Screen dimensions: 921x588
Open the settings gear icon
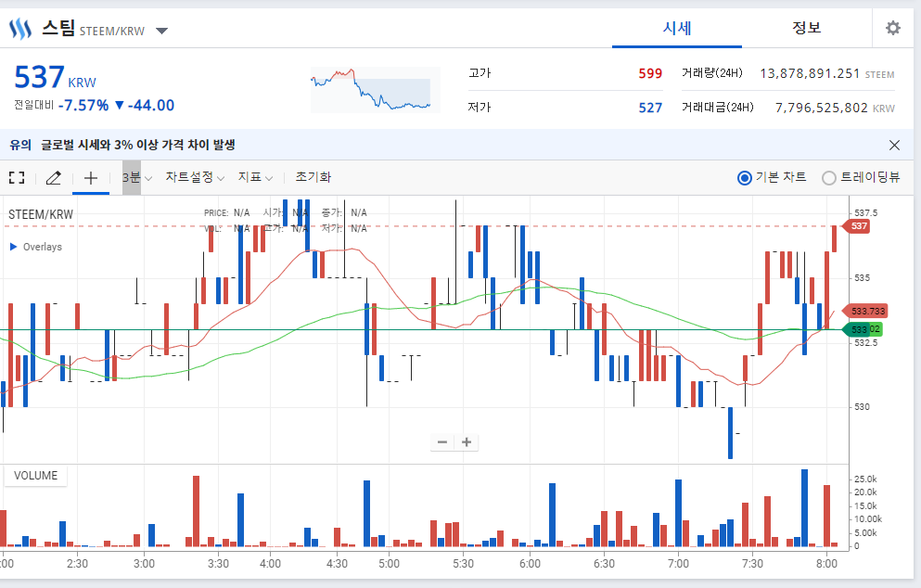click(893, 28)
